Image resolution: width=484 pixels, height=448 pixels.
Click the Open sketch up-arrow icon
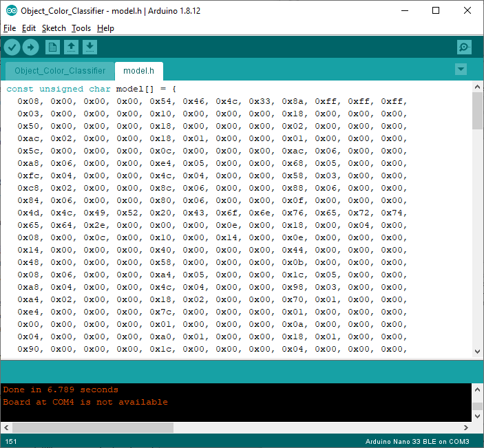[x=71, y=47]
